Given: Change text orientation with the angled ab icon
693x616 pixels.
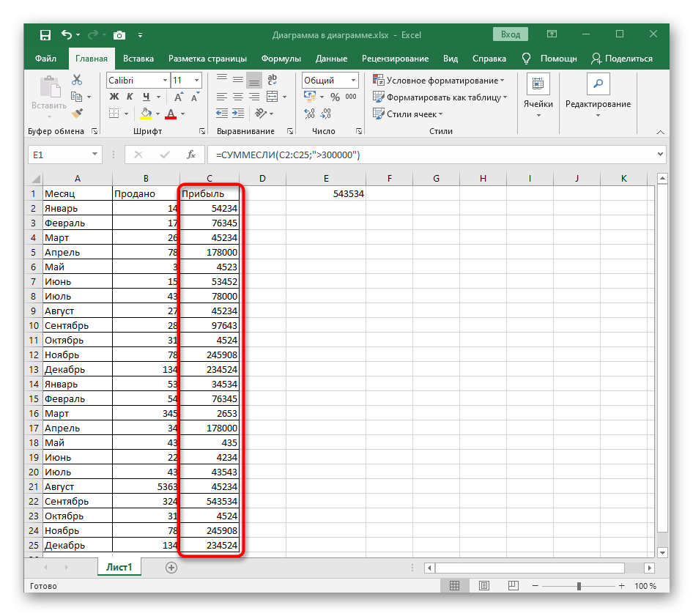Looking at the screenshot, I should coord(261,114).
